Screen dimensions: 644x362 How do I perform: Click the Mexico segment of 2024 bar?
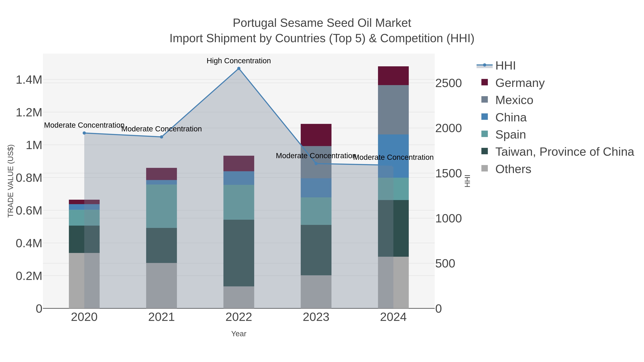click(393, 110)
